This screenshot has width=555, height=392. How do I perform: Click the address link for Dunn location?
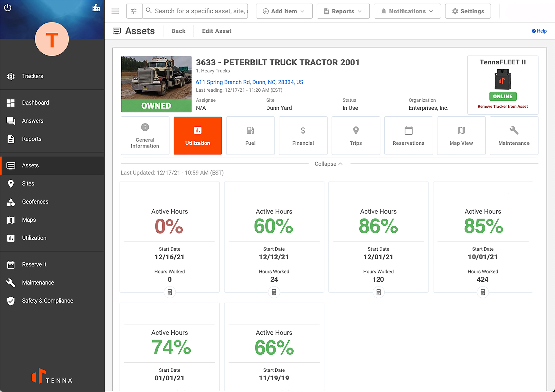point(250,82)
